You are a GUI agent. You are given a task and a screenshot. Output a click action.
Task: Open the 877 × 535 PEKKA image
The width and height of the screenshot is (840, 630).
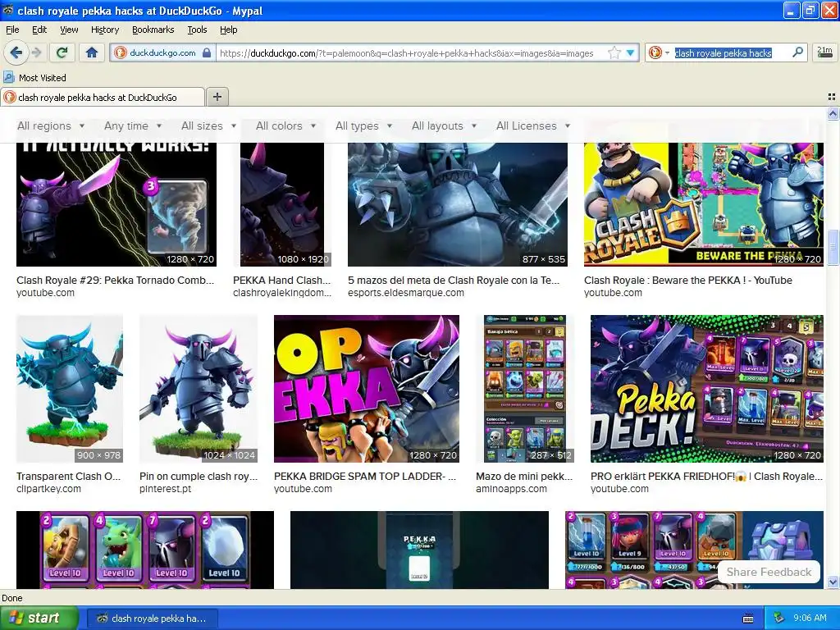tap(458, 204)
